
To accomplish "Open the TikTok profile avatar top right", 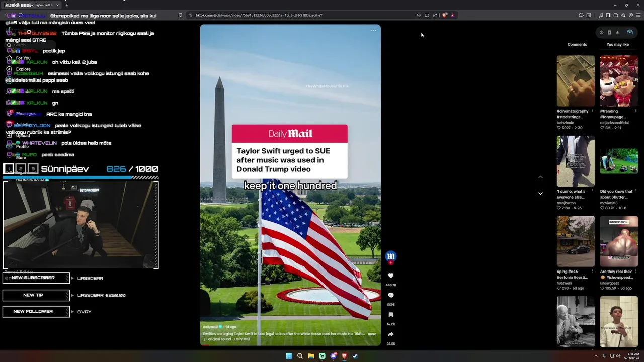I will coord(630,32).
